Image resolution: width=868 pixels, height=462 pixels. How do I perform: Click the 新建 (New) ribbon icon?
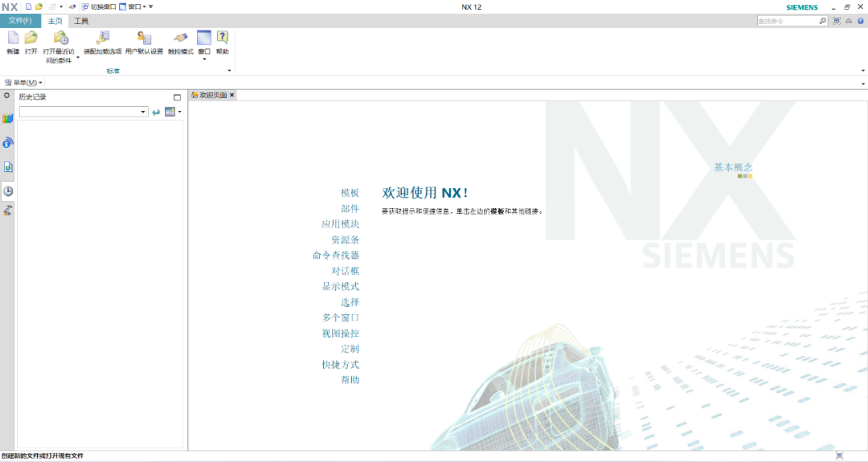(13, 39)
